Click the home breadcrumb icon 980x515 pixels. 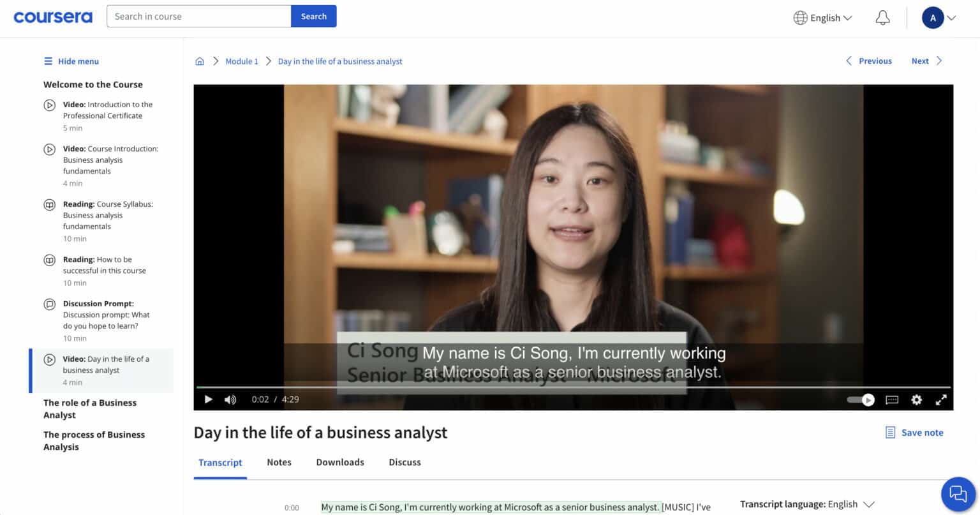[x=200, y=61]
